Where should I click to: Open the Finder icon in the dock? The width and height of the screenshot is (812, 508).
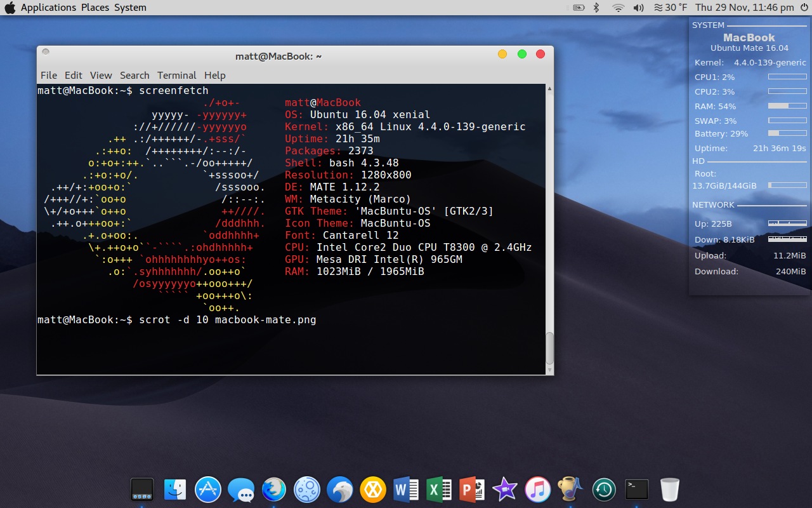click(174, 489)
